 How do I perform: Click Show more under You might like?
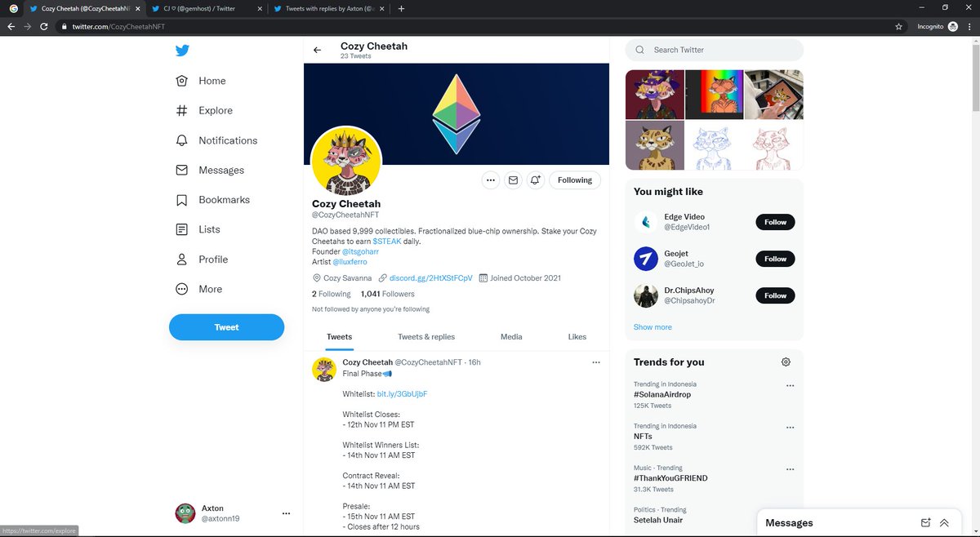[x=653, y=327]
